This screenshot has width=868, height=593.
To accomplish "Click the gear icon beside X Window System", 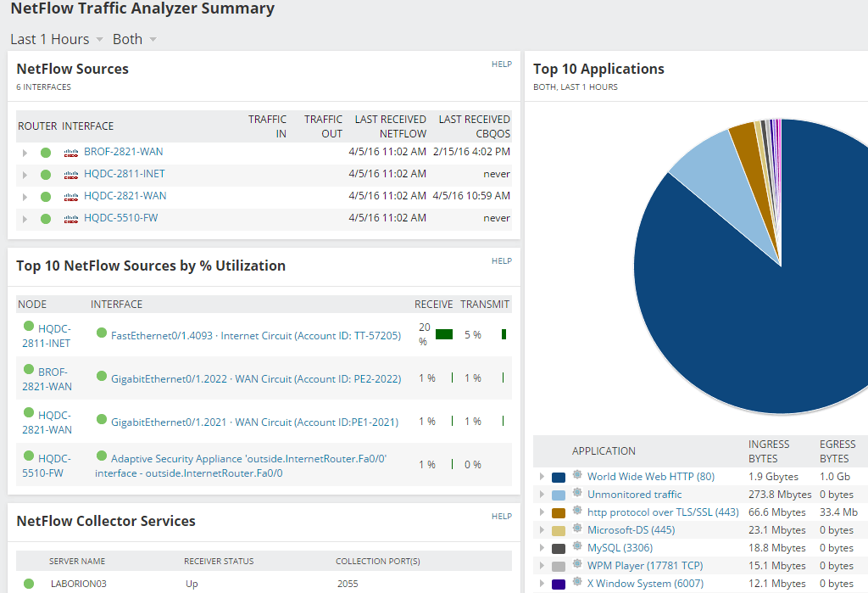I will [x=576, y=583].
